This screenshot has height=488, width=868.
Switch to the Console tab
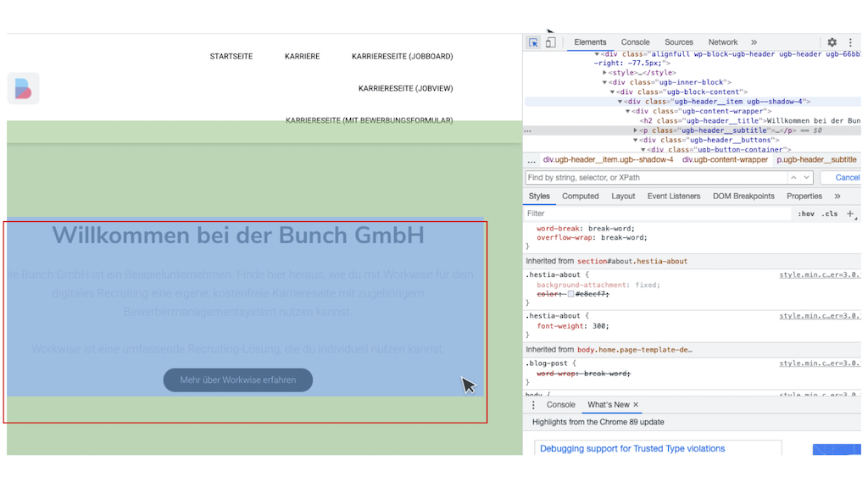click(635, 42)
